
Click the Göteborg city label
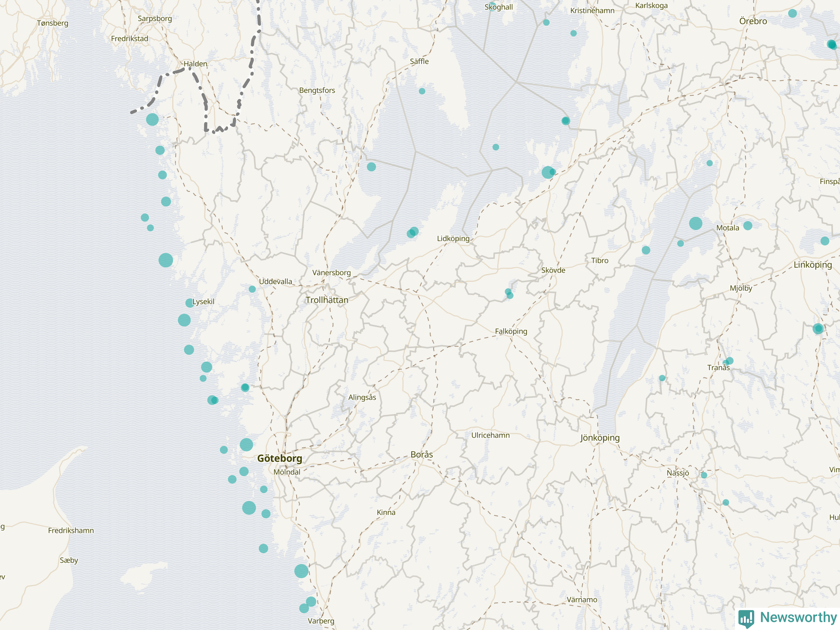click(x=280, y=458)
